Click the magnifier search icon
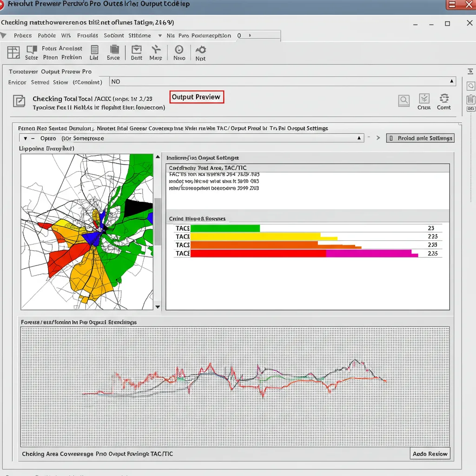This screenshot has height=476, width=476. (404, 100)
